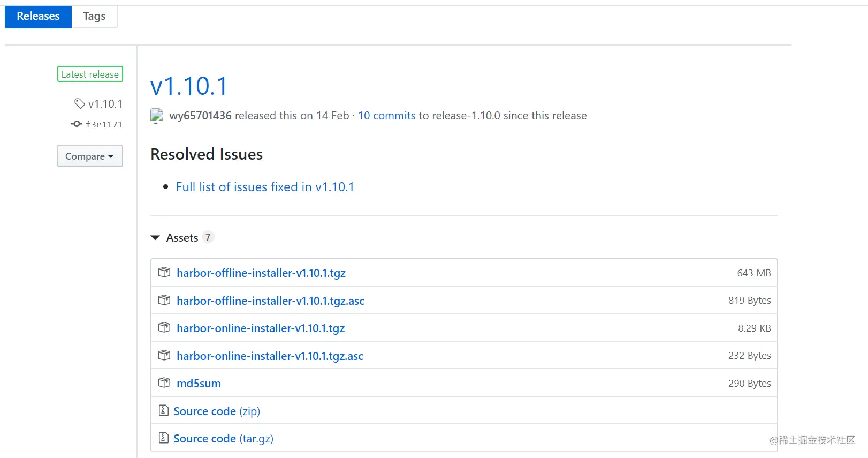Download harbor-offline-installer-v1.10.1.tgz.asc
868x458 pixels.
pos(270,301)
